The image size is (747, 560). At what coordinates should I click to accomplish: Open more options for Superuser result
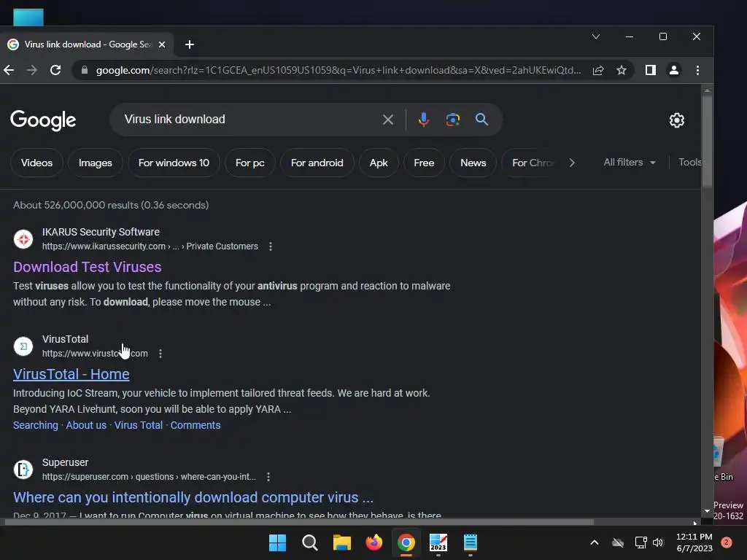268,477
